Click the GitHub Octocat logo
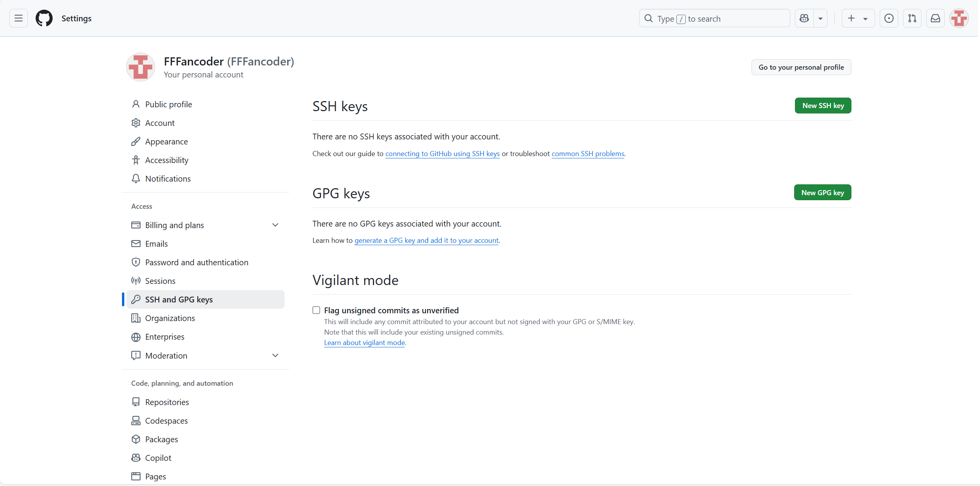This screenshot has height=486, width=980. click(44, 18)
